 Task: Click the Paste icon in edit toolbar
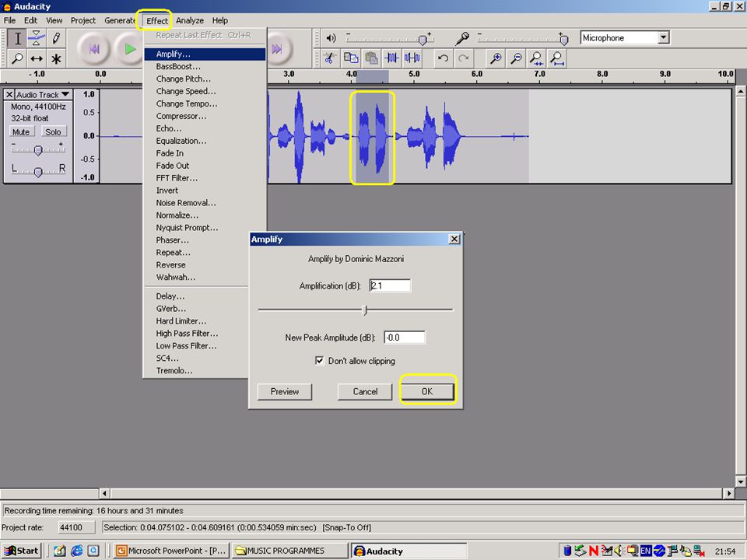click(x=372, y=58)
